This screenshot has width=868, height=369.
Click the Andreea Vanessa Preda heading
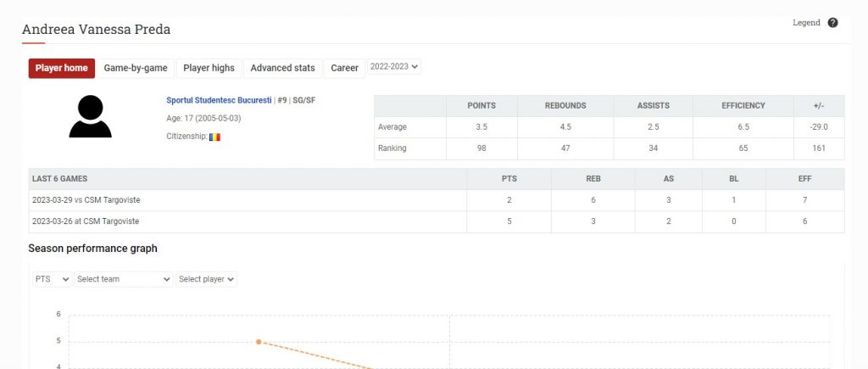96,30
